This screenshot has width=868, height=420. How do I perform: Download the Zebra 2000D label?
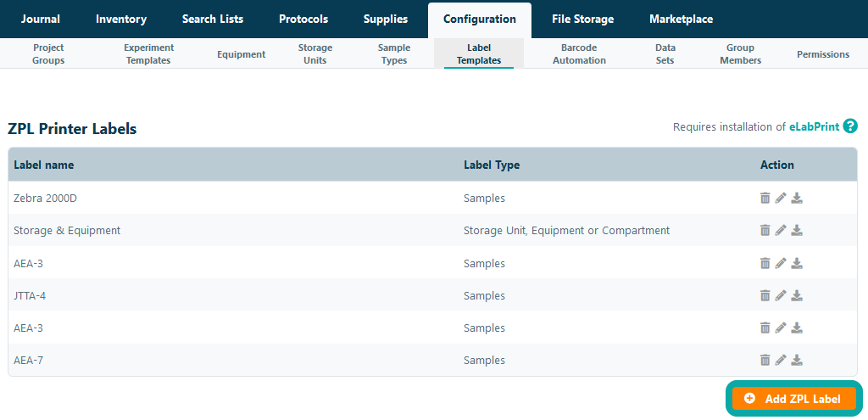pyautogui.click(x=797, y=198)
